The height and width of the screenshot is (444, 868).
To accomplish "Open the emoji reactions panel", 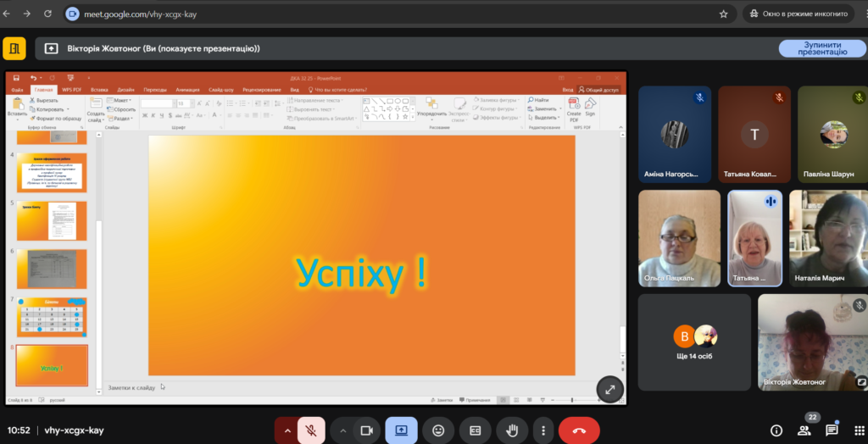I will pyautogui.click(x=438, y=430).
